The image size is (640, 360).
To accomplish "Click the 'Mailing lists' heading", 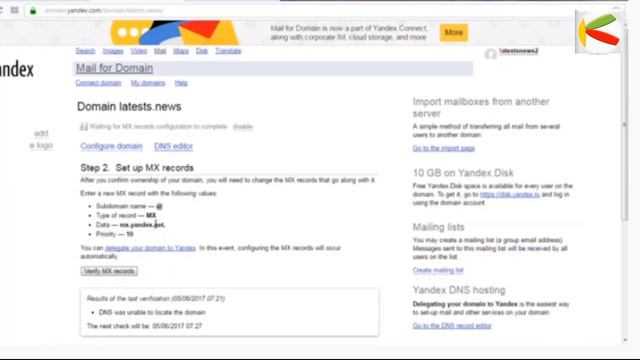I will (438, 227).
